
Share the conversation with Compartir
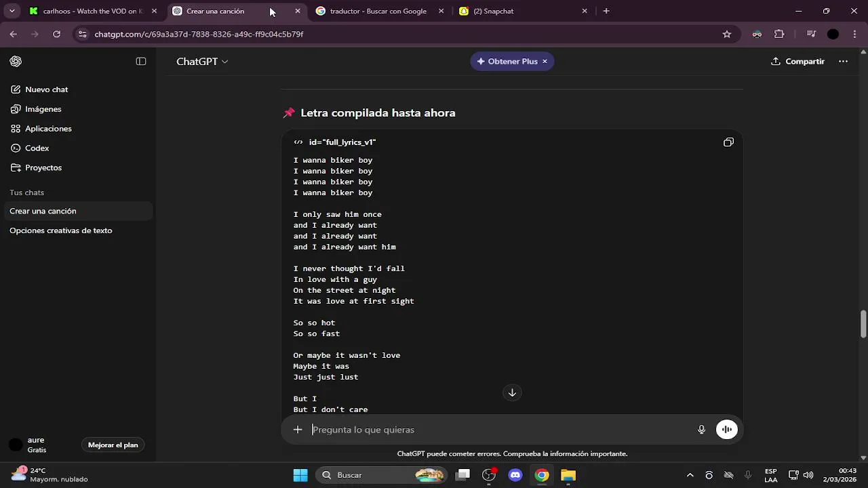797,62
